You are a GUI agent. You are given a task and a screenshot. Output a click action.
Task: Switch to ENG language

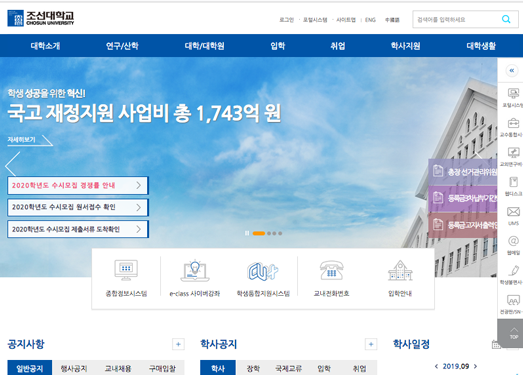click(x=370, y=20)
